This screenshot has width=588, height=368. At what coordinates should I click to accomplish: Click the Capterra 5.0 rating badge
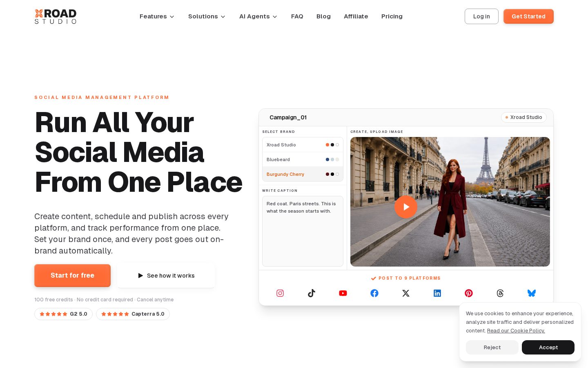[x=133, y=314]
